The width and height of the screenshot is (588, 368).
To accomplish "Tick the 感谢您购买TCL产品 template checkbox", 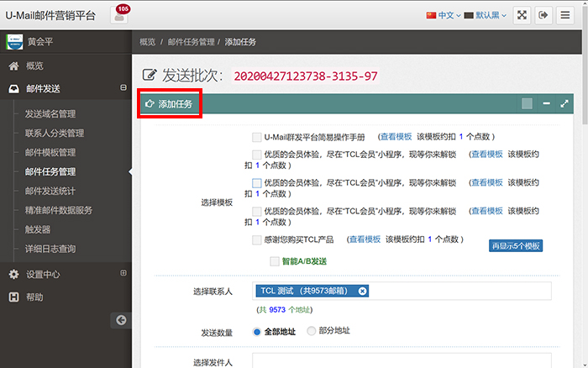I will [257, 239].
